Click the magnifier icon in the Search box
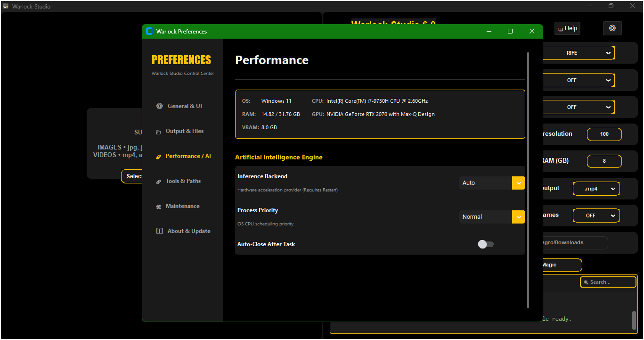The height and width of the screenshot is (340, 644). [586, 282]
